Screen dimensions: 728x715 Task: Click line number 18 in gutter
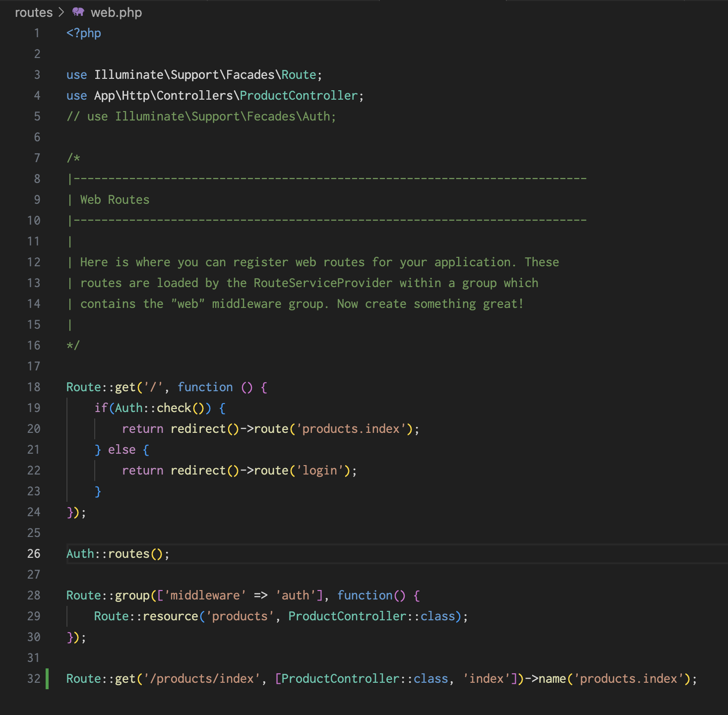click(x=34, y=387)
